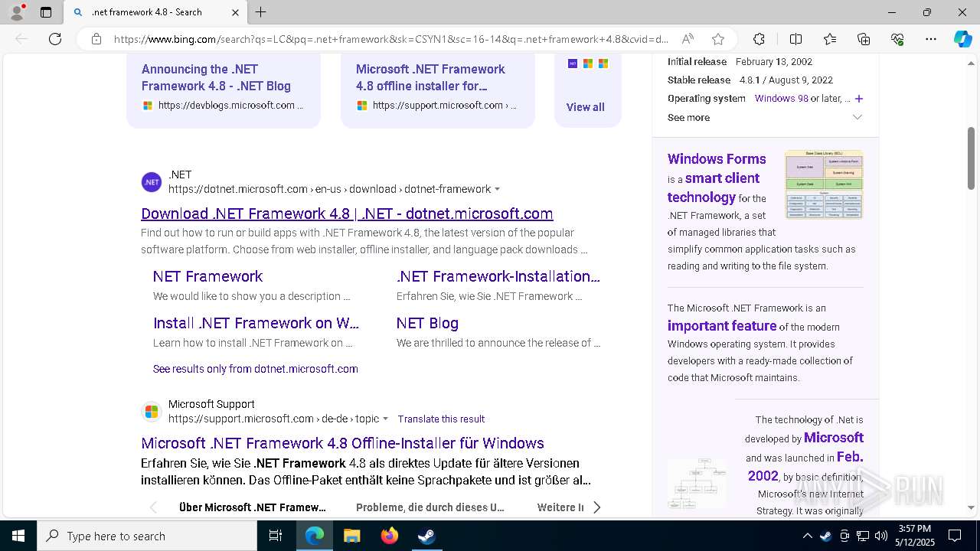Open the Windows Start menu
The image size is (980, 551).
coord(18,536)
